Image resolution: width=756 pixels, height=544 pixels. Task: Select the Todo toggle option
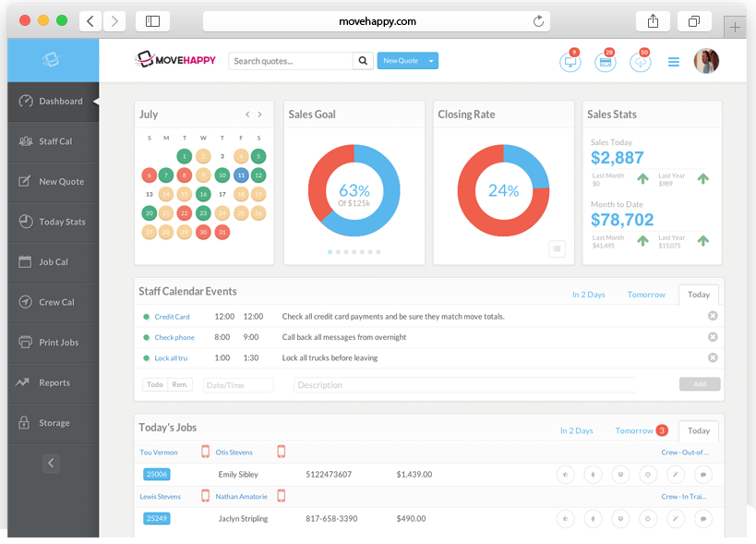155,384
